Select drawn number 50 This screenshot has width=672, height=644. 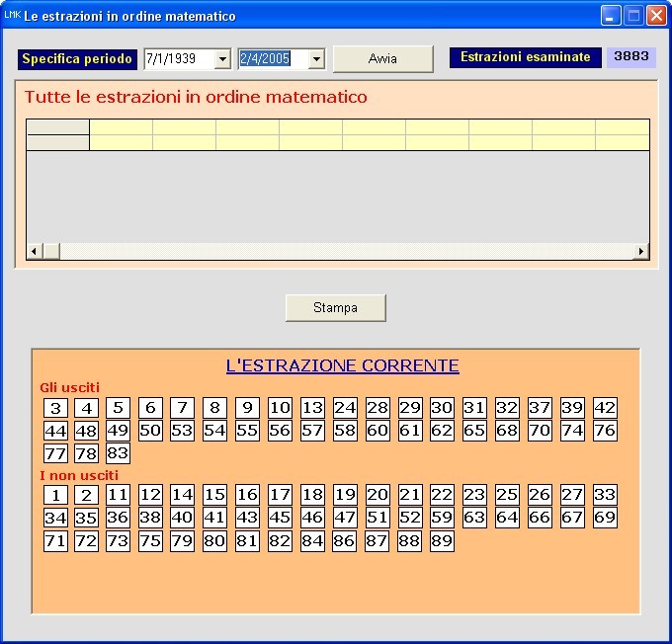tap(150, 431)
